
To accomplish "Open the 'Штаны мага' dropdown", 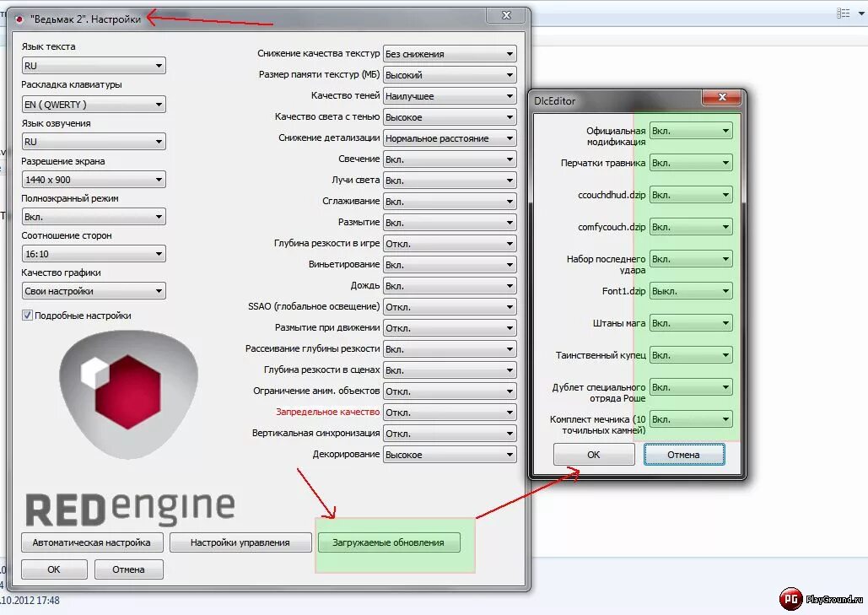I will click(x=691, y=323).
